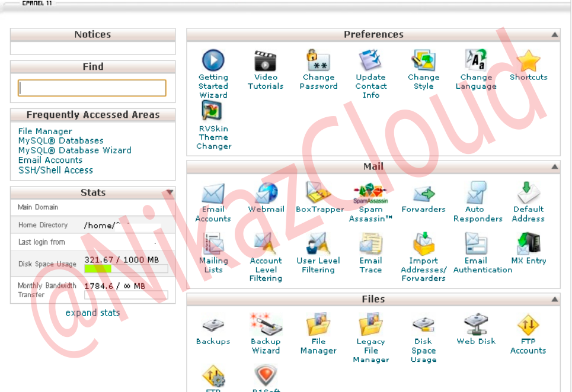Open the BoxTrapper icon
The image size is (572, 392).
(318, 193)
